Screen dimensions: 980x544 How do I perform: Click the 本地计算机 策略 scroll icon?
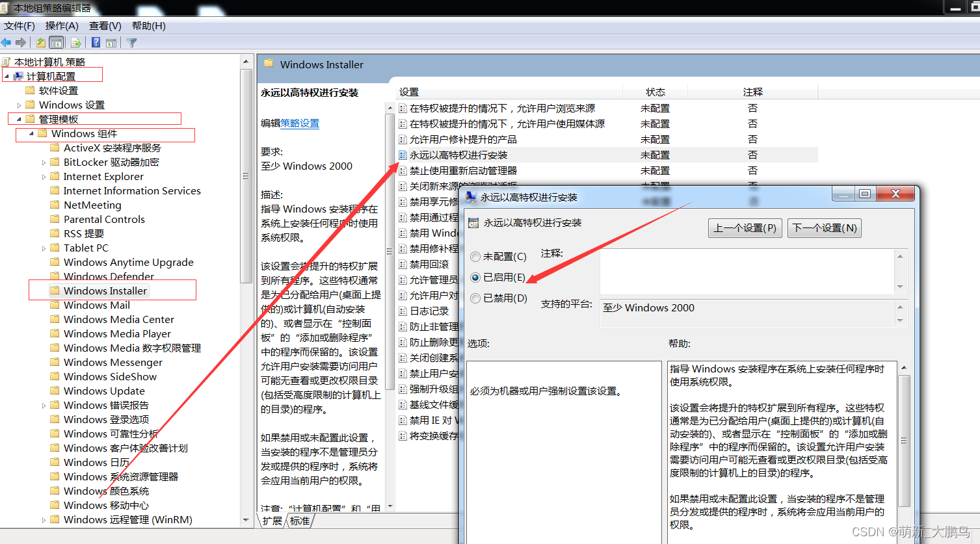coord(6,62)
